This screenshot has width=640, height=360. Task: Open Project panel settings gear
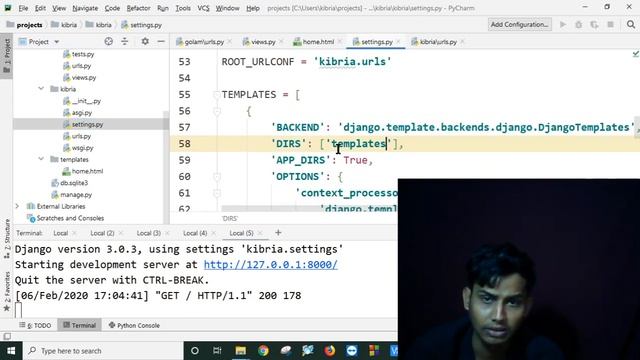(145, 41)
